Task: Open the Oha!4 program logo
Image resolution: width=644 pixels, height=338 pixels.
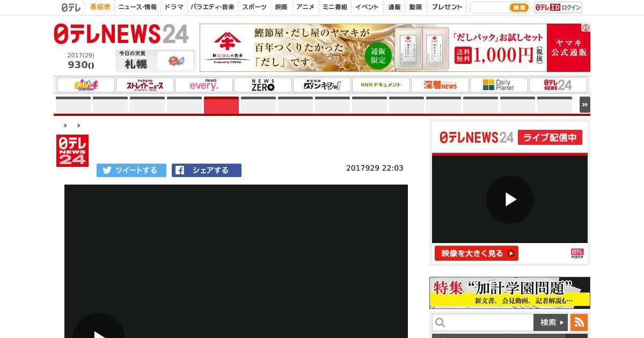Action: 86,85
